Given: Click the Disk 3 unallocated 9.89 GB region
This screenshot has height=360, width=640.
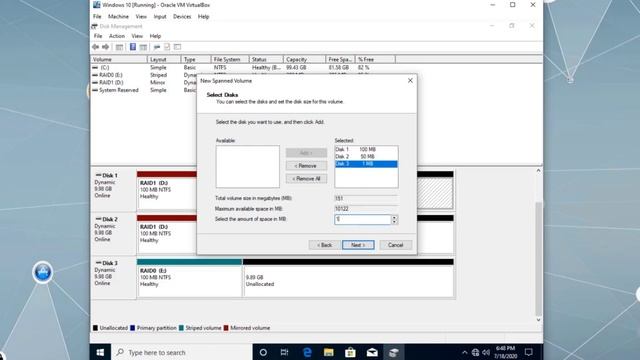Looking at the screenshot, I should pyautogui.click(x=348, y=281).
